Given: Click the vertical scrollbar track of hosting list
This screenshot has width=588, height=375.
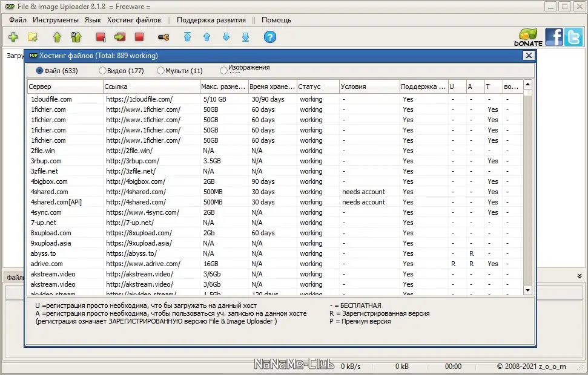Looking at the screenshot, I should tap(527, 187).
